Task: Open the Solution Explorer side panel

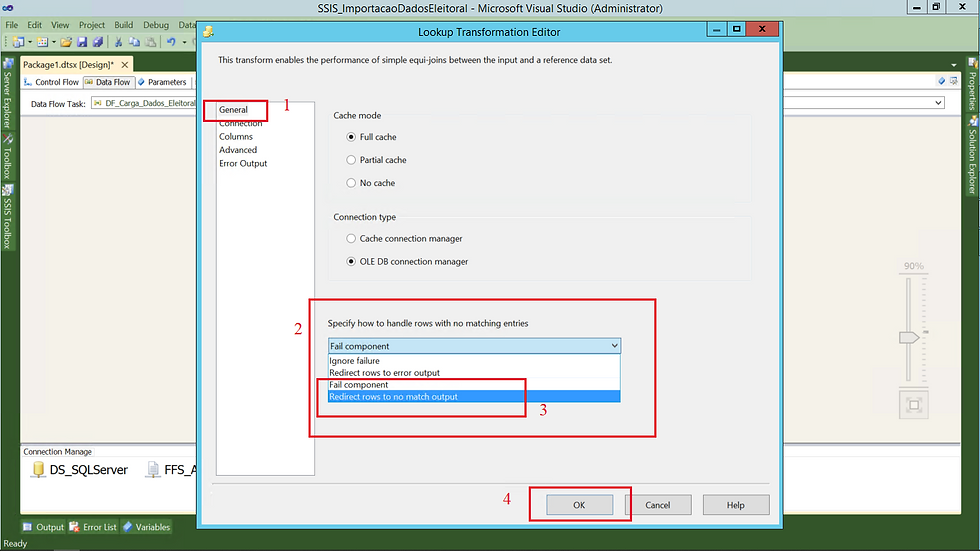Action: click(x=972, y=156)
